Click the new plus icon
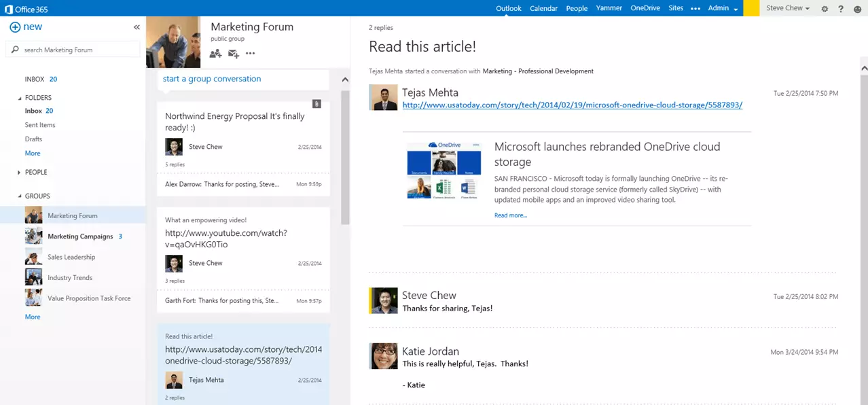 [15, 27]
